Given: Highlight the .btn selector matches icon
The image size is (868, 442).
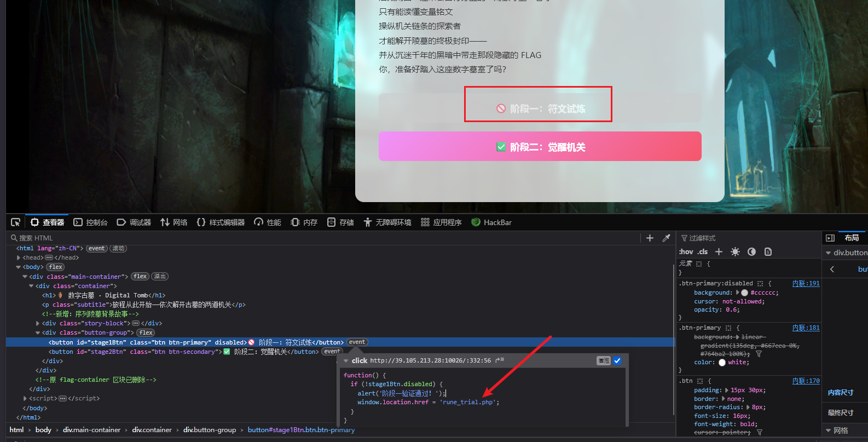Looking at the screenshot, I should pos(699,381).
